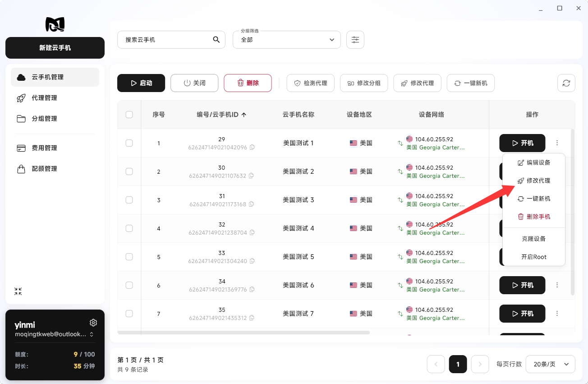Screen dimensions: 588x384
Task: Click the vertical table scrollbar
Action: click(x=573, y=212)
